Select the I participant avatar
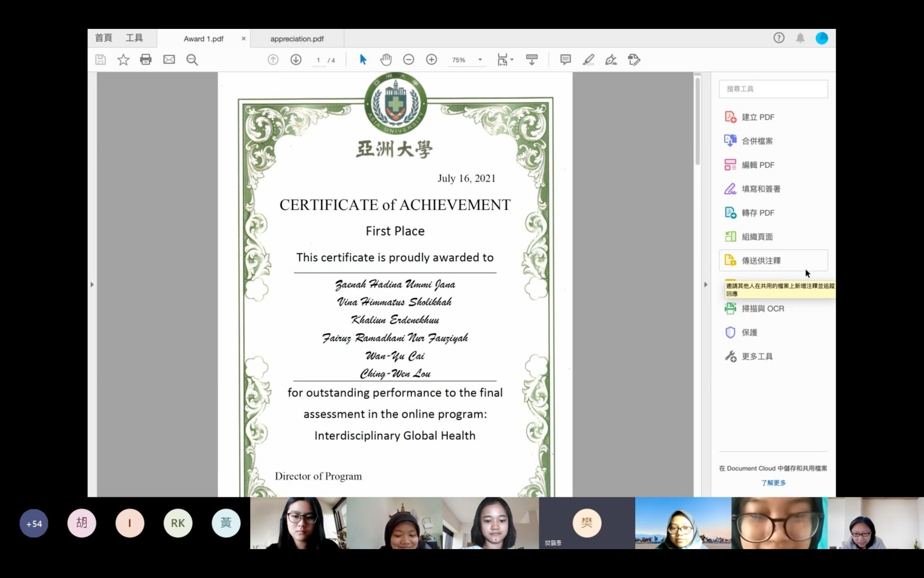 [129, 523]
